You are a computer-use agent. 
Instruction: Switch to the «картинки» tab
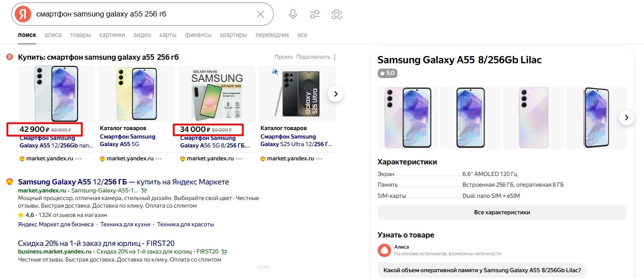coord(112,35)
